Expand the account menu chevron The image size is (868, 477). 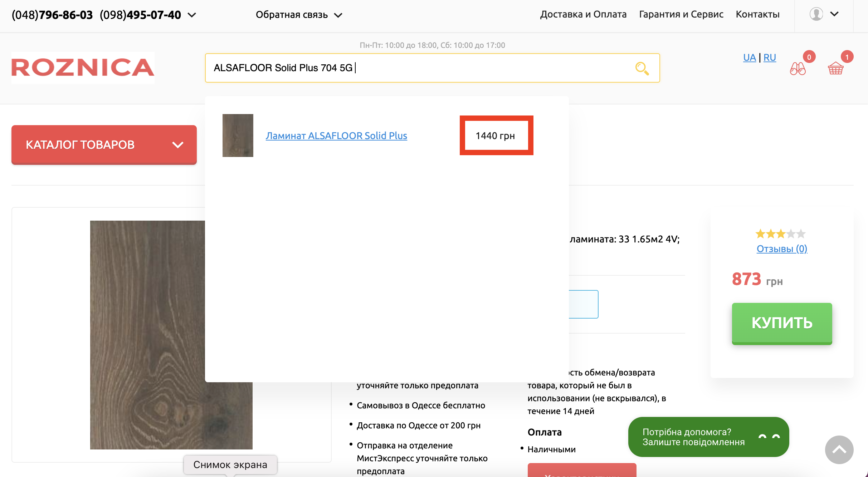coord(834,14)
